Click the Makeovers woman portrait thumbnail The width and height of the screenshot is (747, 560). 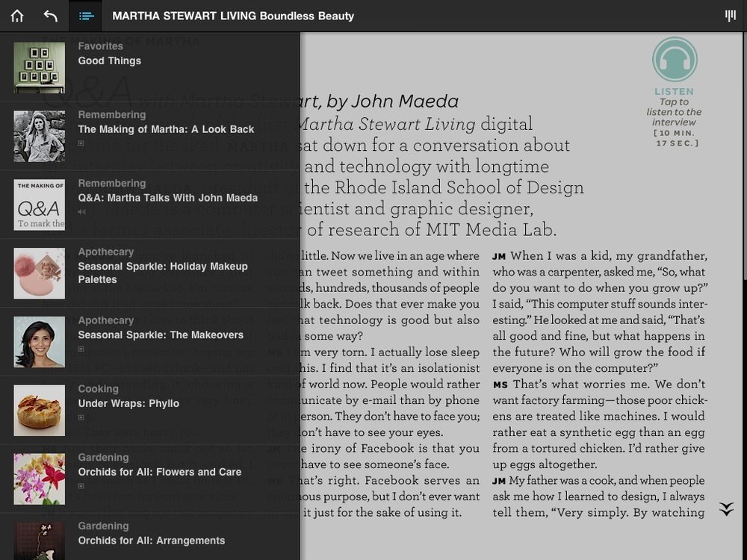pyautogui.click(x=40, y=342)
